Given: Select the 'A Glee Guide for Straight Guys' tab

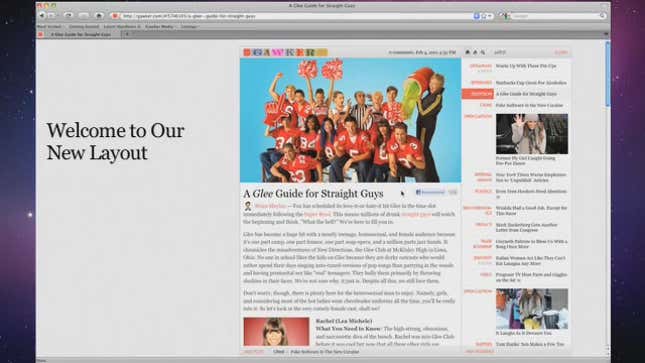Looking at the screenshot, I should tap(79, 35).
